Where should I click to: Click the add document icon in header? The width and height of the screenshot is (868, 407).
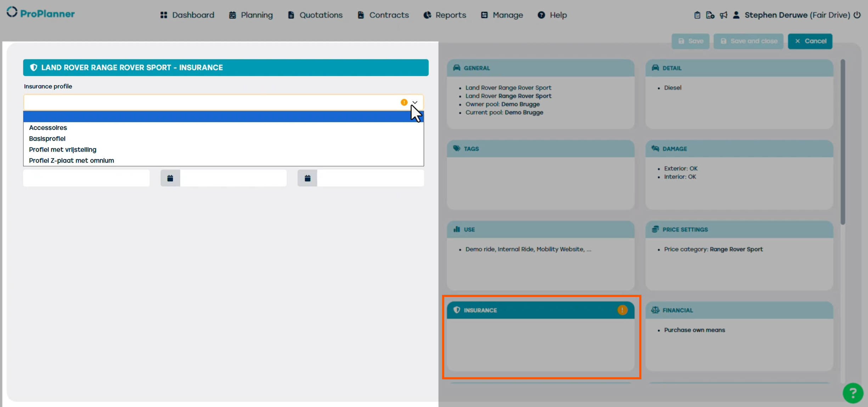pyautogui.click(x=710, y=15)
